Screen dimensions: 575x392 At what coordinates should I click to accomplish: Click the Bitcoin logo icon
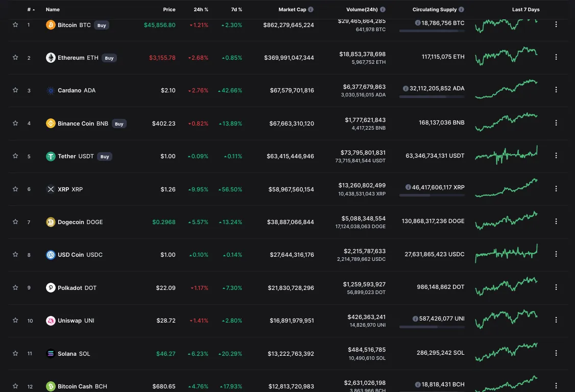coord(51,25)
